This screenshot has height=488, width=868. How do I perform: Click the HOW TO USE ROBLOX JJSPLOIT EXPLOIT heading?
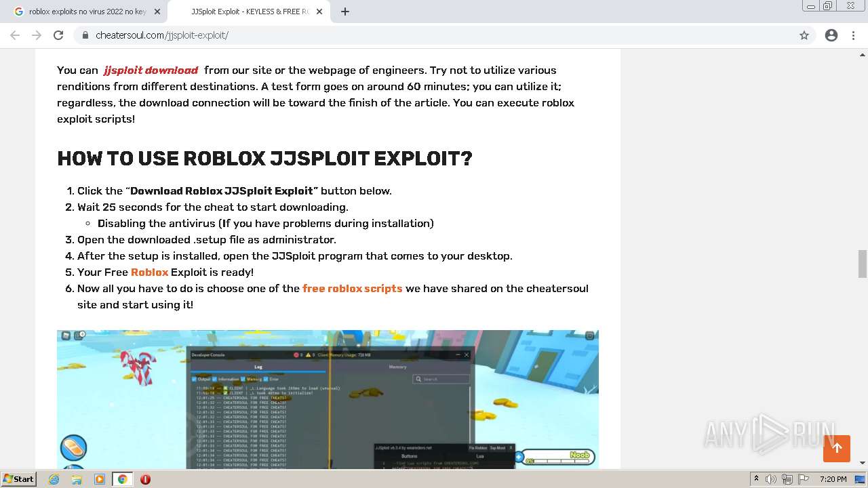point(264,159)
